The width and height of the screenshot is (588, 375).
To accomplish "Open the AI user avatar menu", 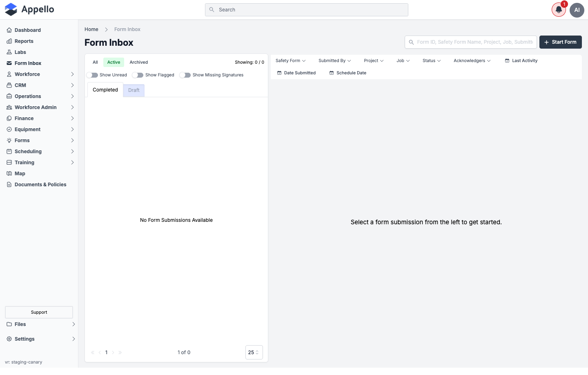I will tap(577, 10).
